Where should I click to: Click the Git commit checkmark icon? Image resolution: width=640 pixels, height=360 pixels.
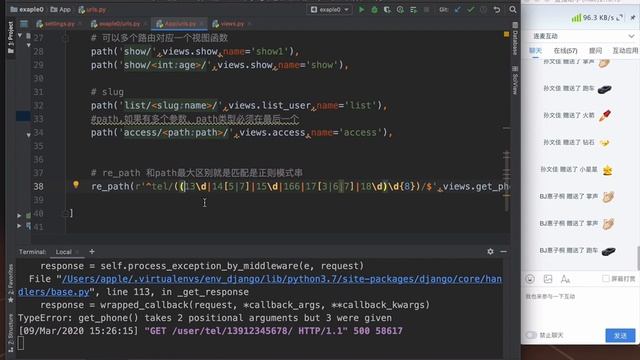coord(471,9)
